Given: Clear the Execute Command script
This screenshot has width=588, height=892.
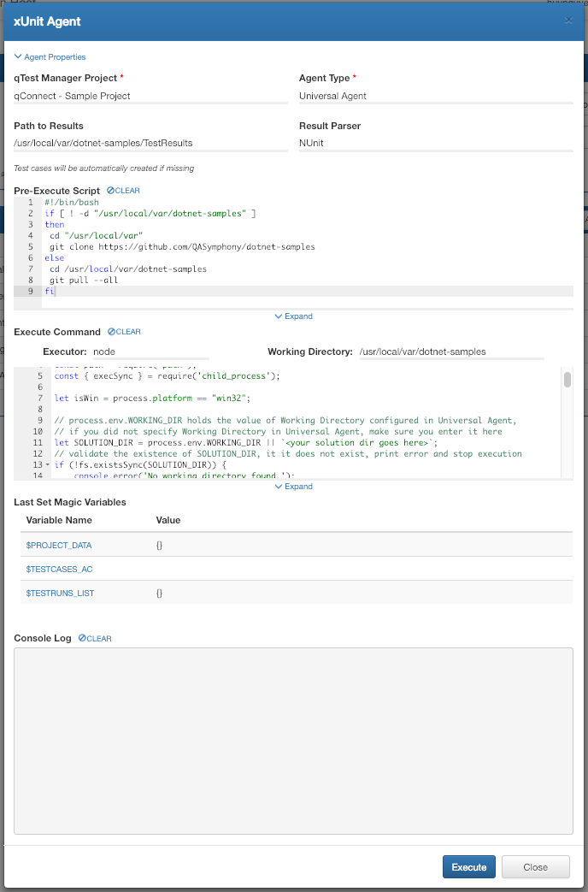Looking at the screenshot, I should tap(124, 332).
